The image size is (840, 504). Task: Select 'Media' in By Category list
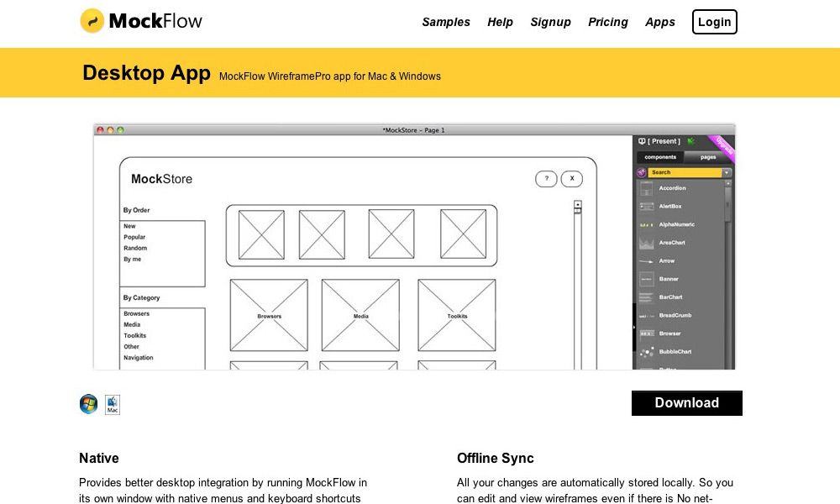pos(132,324)
